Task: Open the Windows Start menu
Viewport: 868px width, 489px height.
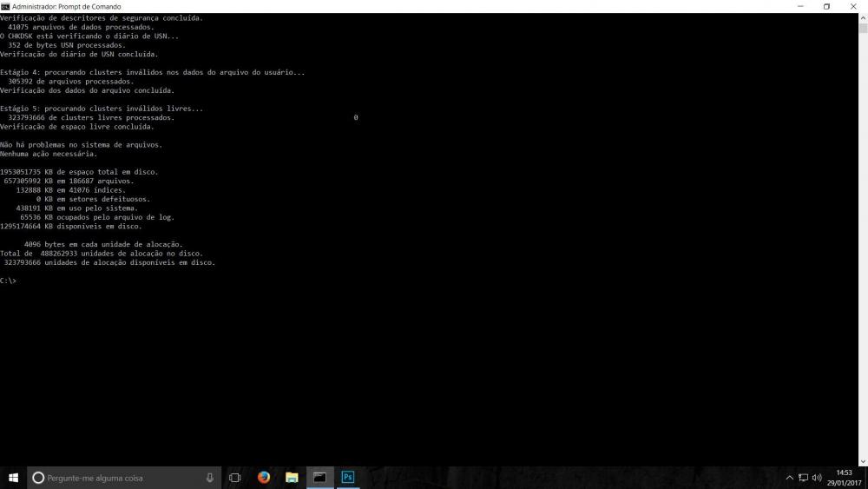Action: coord(13,478)
